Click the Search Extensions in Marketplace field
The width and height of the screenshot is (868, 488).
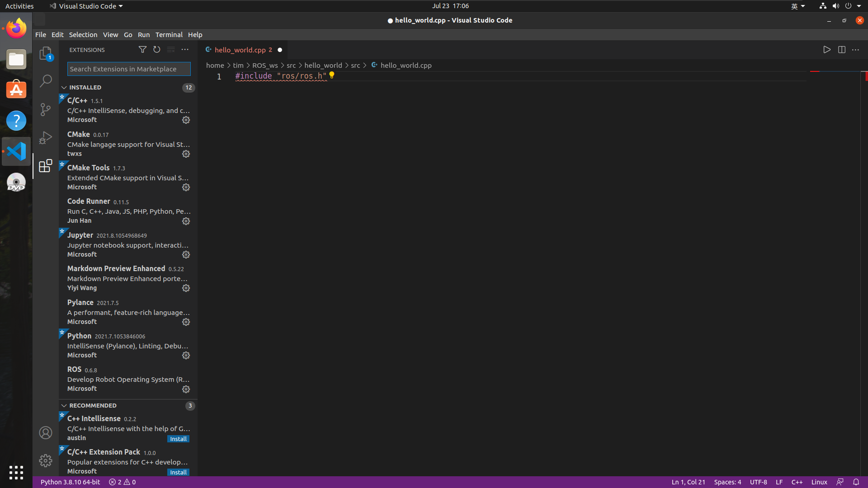point(129,69)
